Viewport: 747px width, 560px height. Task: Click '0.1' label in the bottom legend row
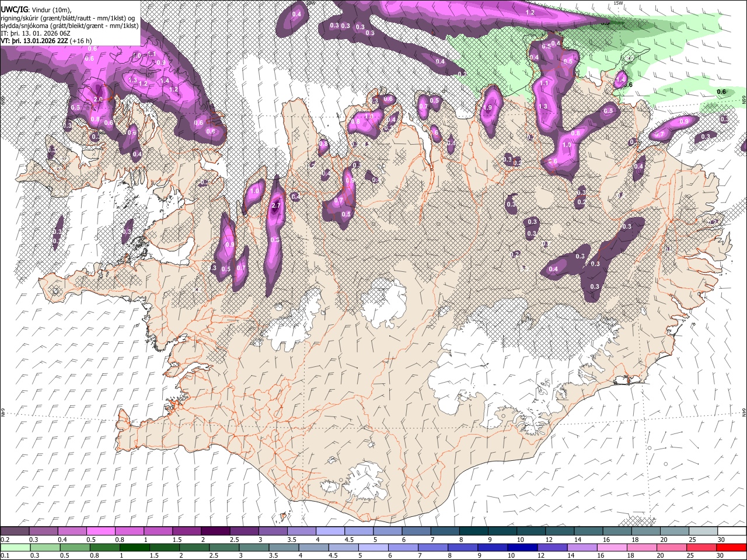5,555
